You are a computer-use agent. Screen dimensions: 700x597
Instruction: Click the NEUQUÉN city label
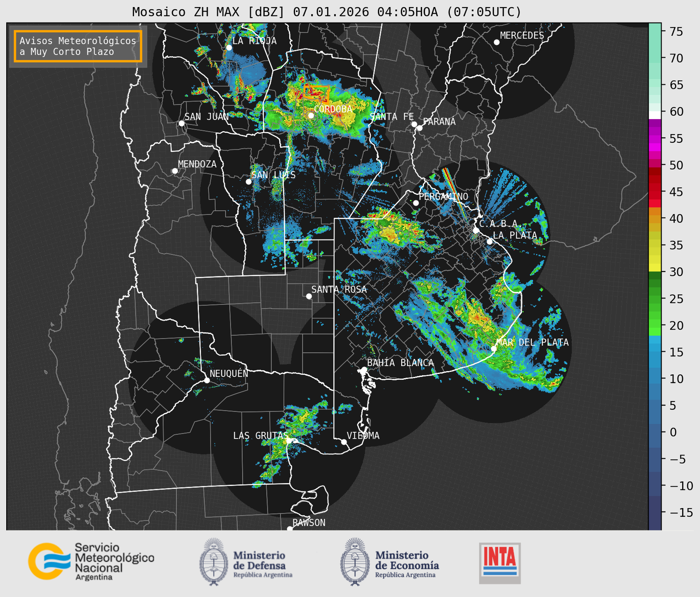pyautogui.click(x=229, y=374)
